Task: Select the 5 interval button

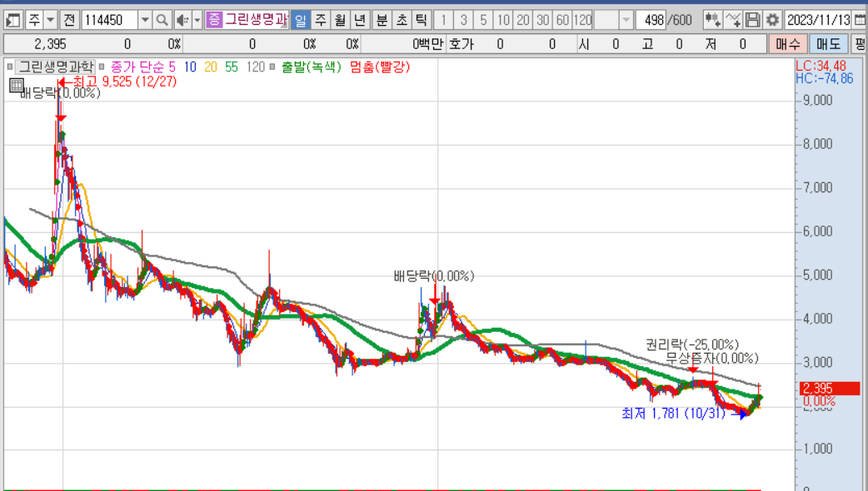Action: pos(483,21)
